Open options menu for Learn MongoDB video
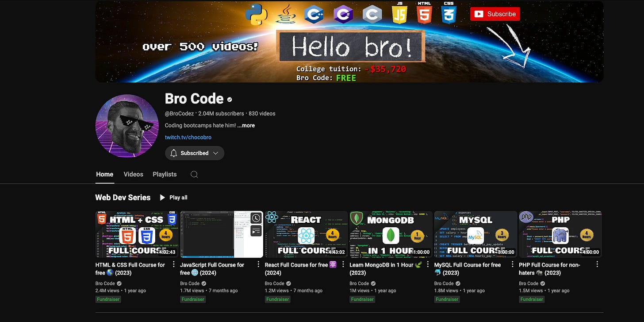Viewport: 644px width, 322px height. pyautogui.click(x=428, y=264)
